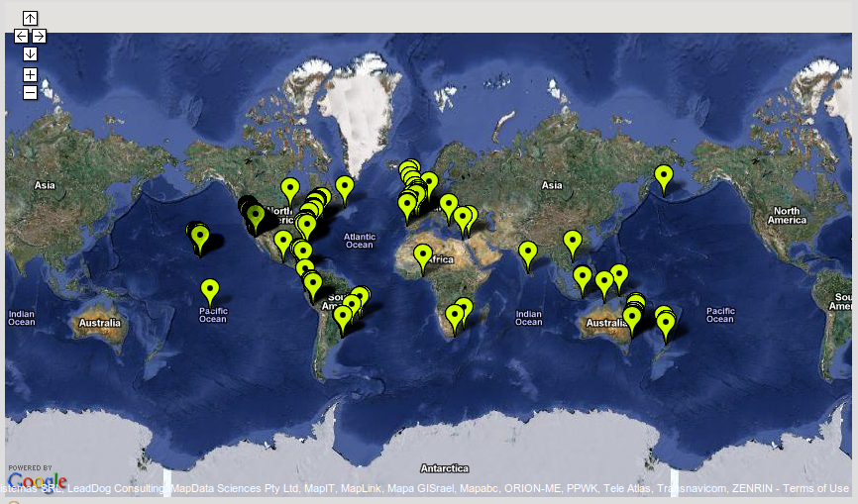Click the Google logo on the map
Viewport: 858px width, 504px height.
click(38, 481)
